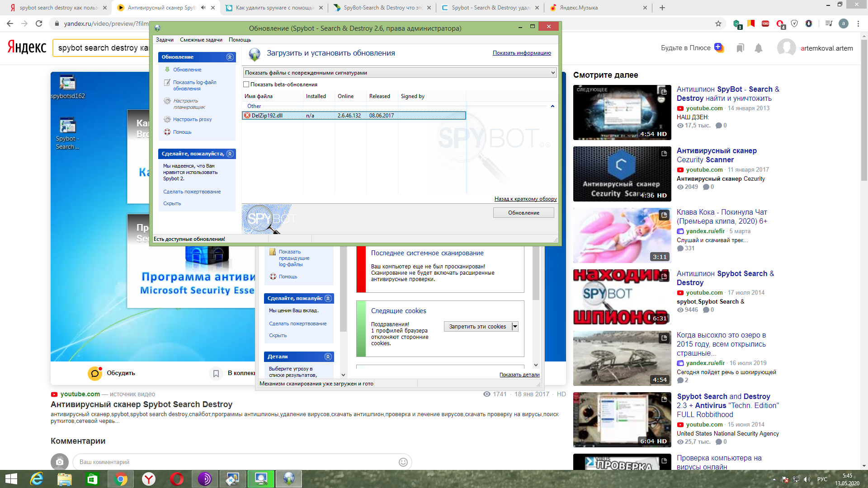Image resolution: width=868 pixels, height=488 pixels.
Task: Click the shield checkmark extension icon
Action: [794, 23]
